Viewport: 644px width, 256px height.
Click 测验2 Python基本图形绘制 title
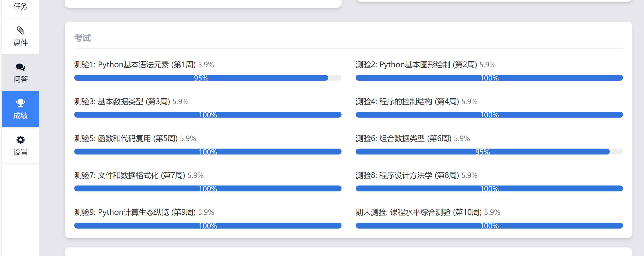click(416, 65)
